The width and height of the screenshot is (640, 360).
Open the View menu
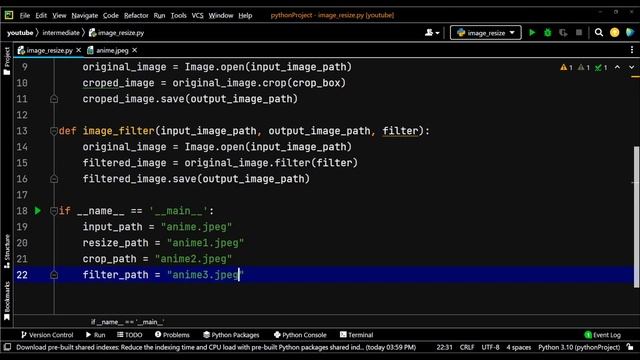coord(59,16)
